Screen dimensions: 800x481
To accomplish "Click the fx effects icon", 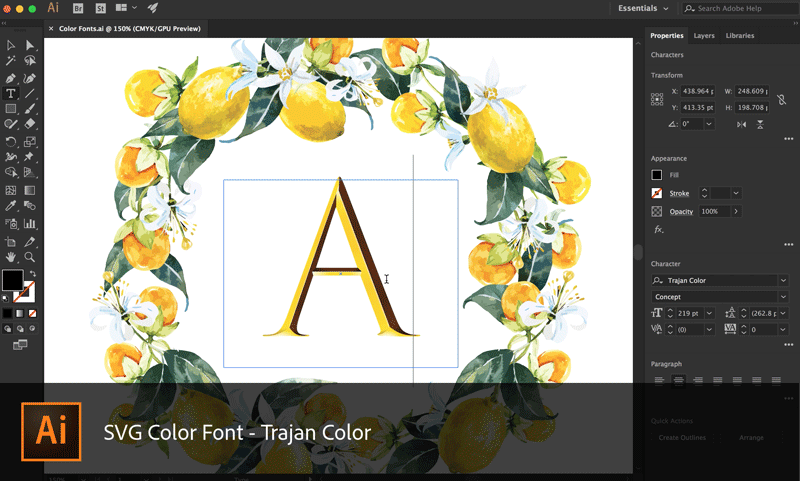I will tap(658, 229).
